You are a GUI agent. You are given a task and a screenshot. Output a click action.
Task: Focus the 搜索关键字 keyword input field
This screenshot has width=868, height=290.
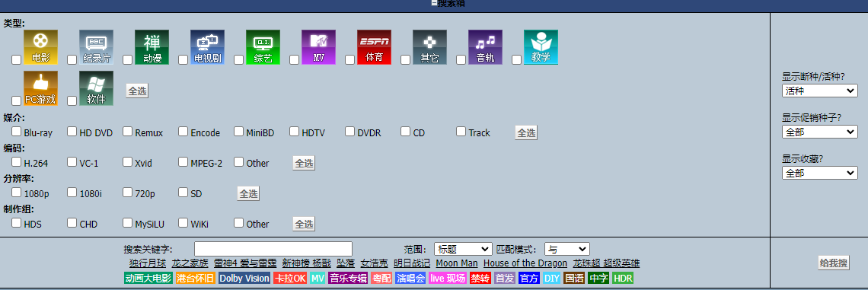[273, 249]
